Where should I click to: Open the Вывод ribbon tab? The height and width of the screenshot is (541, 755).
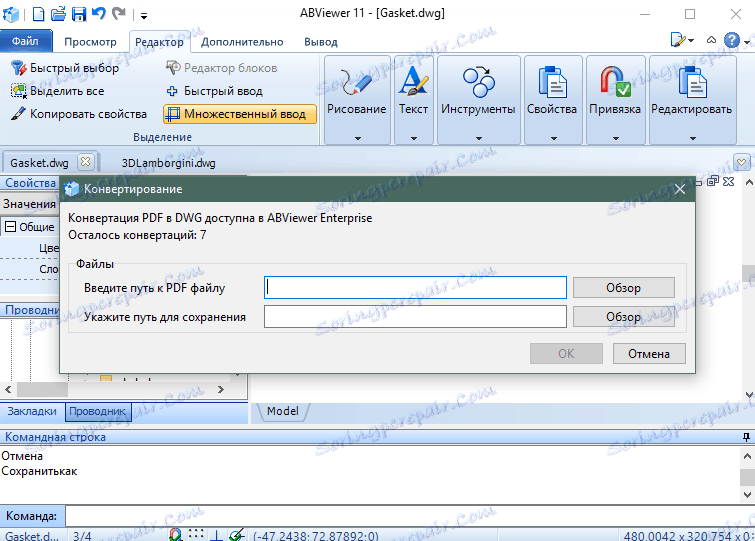click(321, 42)
